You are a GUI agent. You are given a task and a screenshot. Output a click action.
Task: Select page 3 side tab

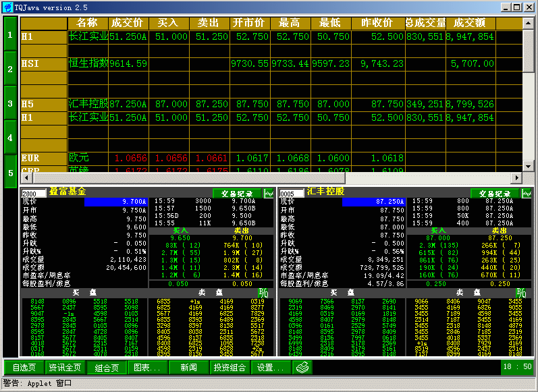coord(10,103)
